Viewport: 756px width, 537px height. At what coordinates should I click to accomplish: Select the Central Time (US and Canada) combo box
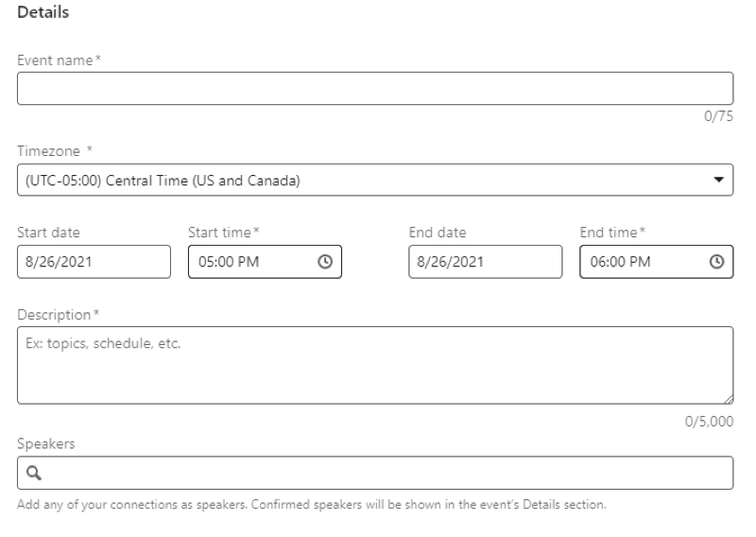click(375, 180)
